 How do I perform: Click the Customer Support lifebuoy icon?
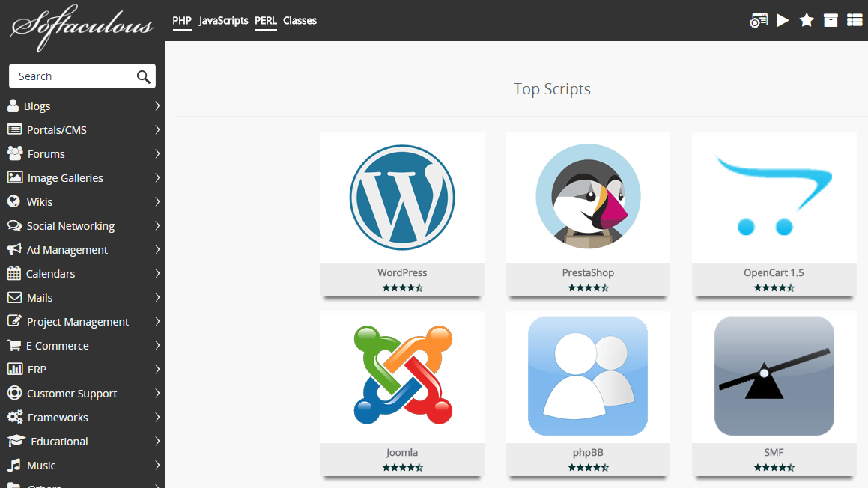(x=14, y=393)
